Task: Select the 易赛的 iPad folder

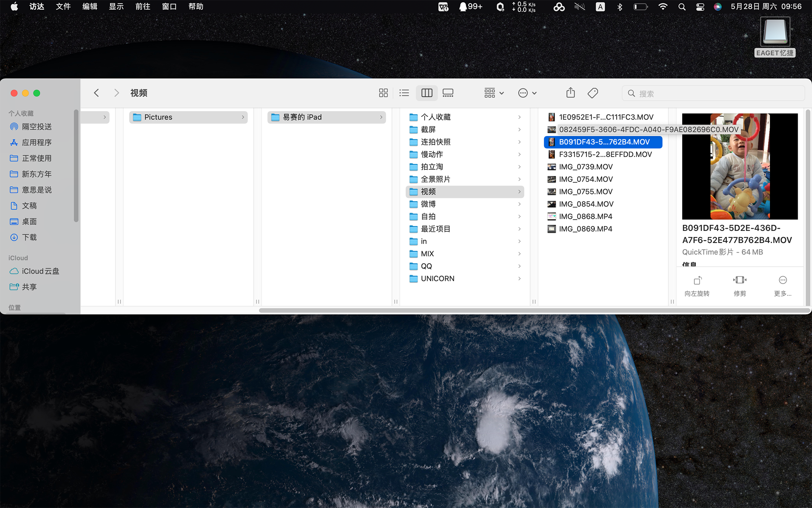Action: click(327, 117)
